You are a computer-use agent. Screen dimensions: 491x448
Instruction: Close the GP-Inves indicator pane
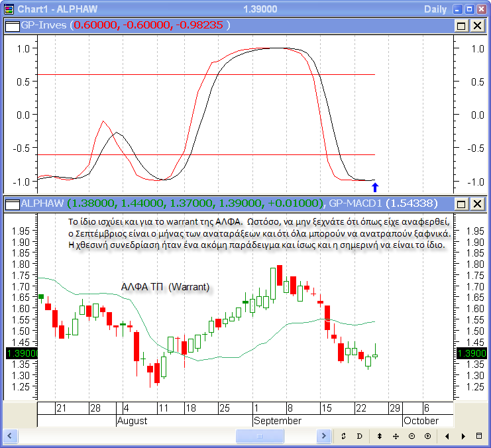pyautogui.click(x=476, y=25)
